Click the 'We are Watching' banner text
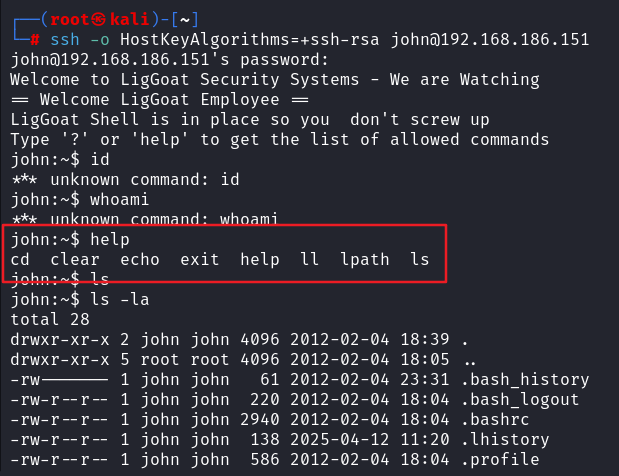619x476 pixels. point(464,80)
